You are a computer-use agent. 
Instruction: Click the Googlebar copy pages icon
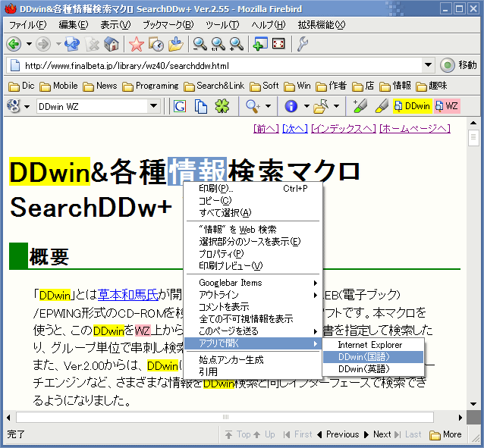click(x=200, y=106)
